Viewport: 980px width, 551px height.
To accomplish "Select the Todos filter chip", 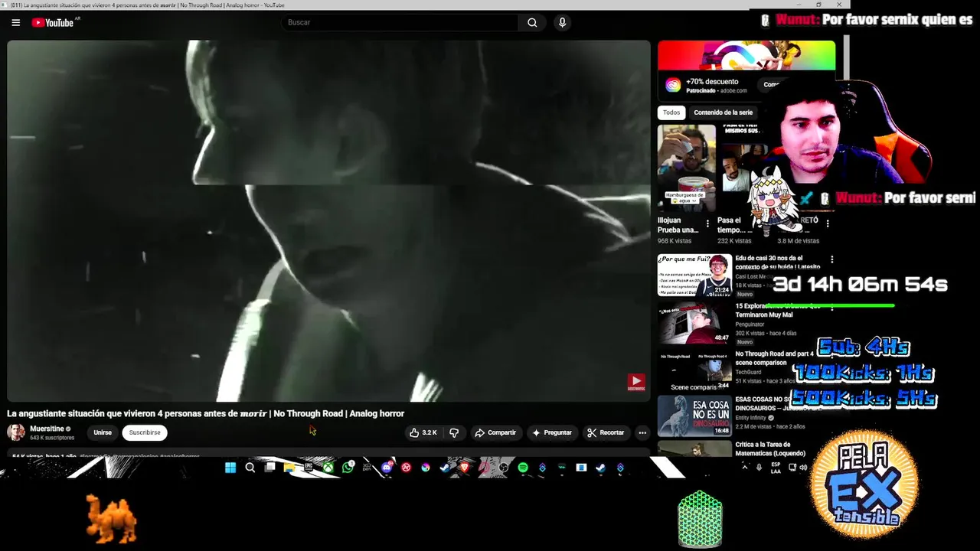I will coord(671,112).
